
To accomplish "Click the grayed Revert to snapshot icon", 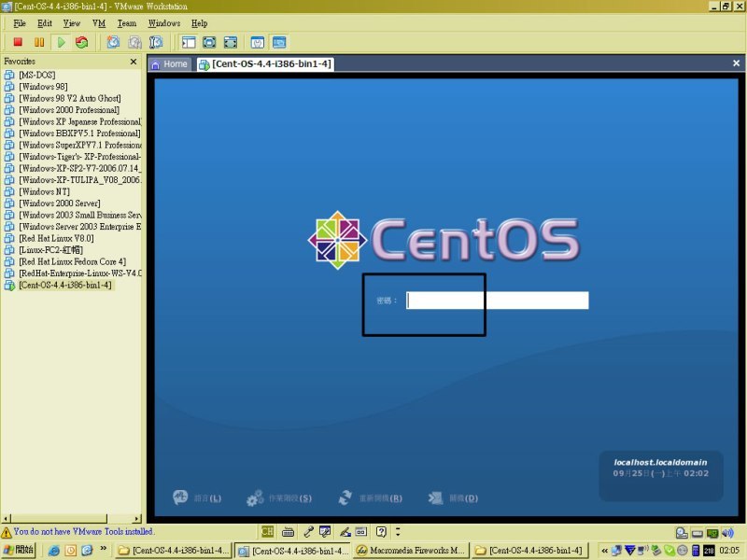I will click(x=134, y=42).
